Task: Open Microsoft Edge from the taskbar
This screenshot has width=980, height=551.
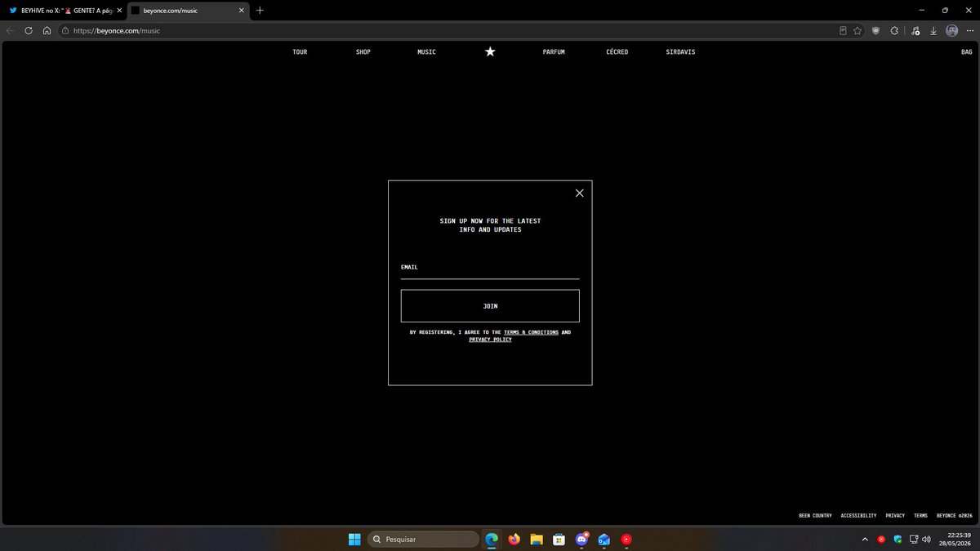Action: [x=492, y=539]
